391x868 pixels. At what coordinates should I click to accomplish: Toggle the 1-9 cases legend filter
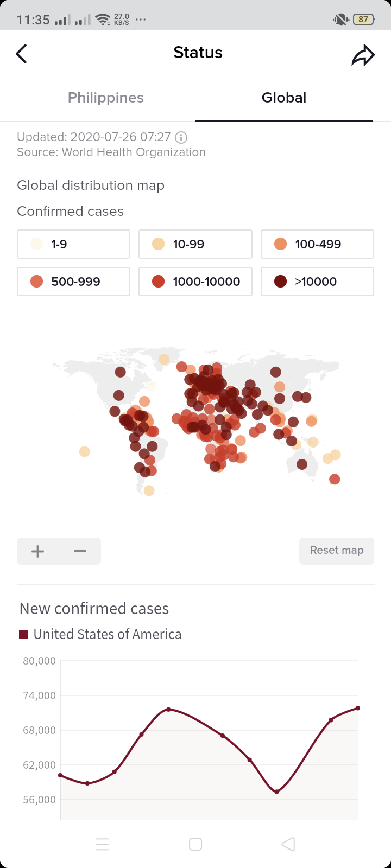coord(73,244)
